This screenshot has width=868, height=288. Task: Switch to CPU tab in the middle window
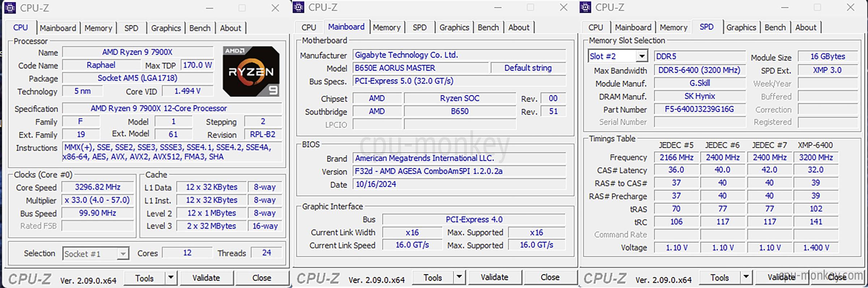pos(309,27)
